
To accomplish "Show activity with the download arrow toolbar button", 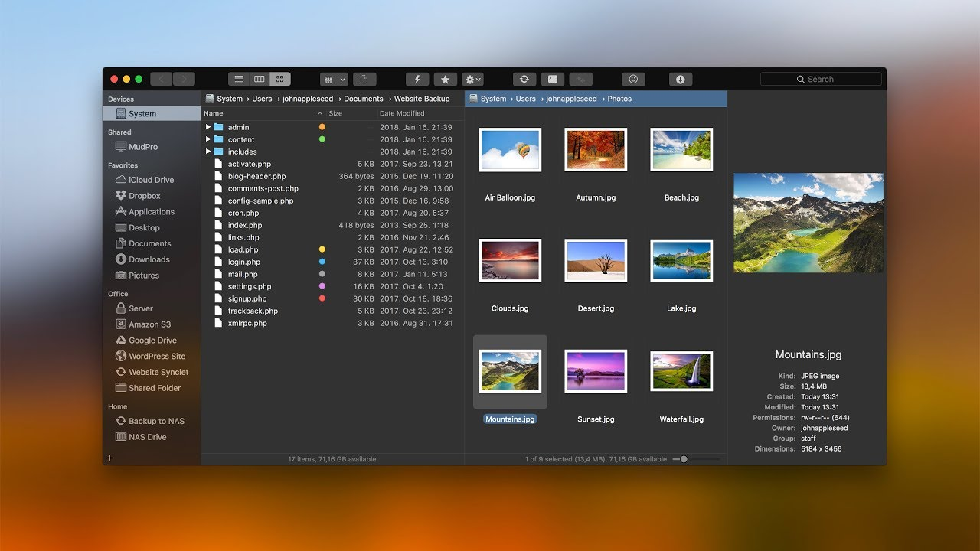I will [x=681, y=79].
